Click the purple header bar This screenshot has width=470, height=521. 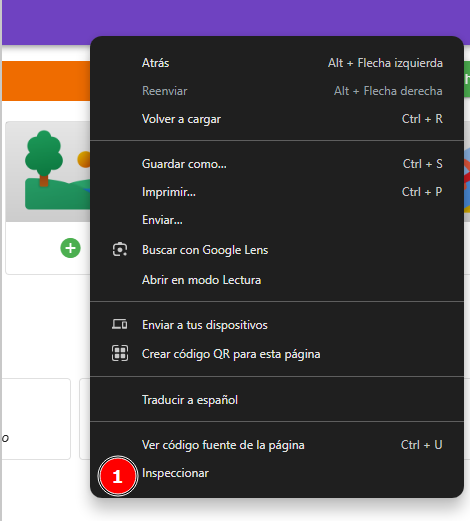point(236,18)
